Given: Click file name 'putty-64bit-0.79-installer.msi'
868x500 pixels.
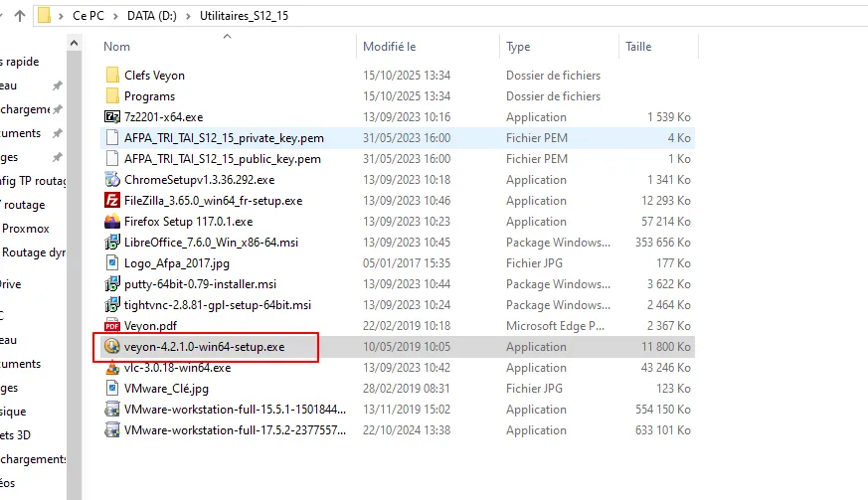Looking at the screenshot, I should 200,284.
